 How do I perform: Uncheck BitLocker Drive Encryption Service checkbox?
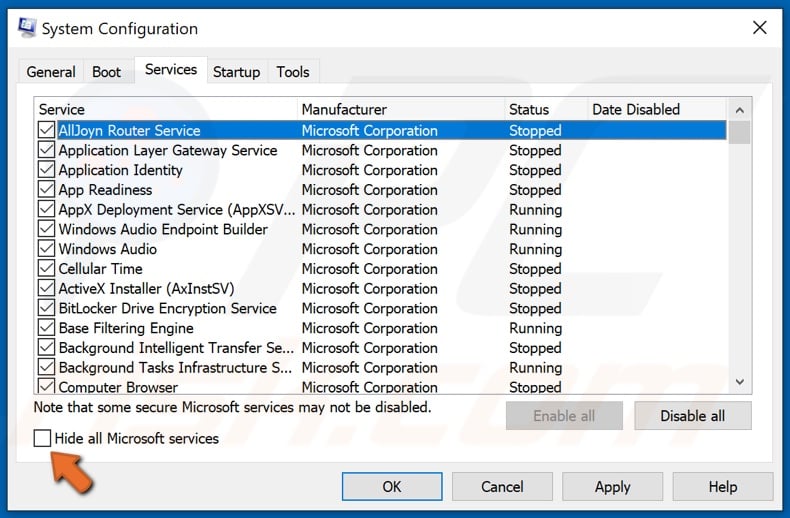[x=46, y=307]
